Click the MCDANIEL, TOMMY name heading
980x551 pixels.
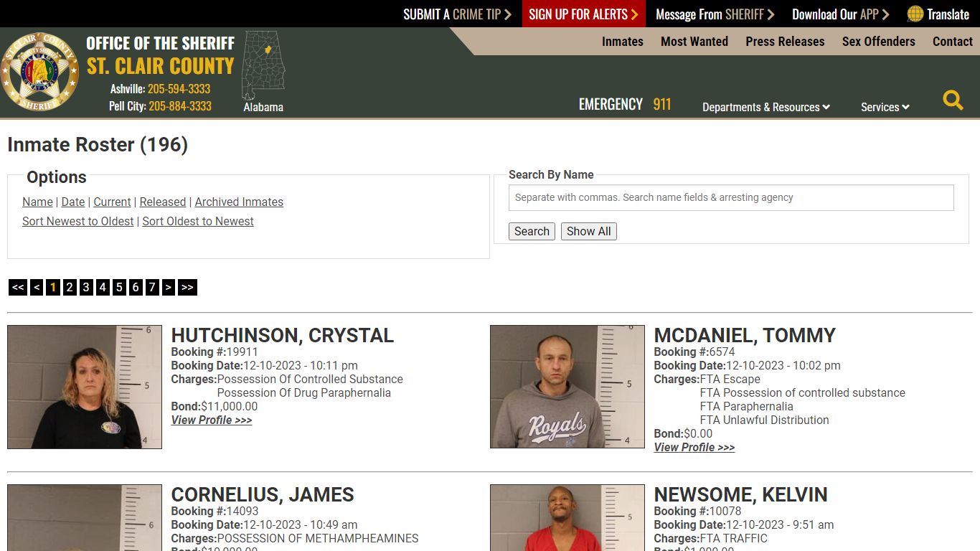(745, 336)
